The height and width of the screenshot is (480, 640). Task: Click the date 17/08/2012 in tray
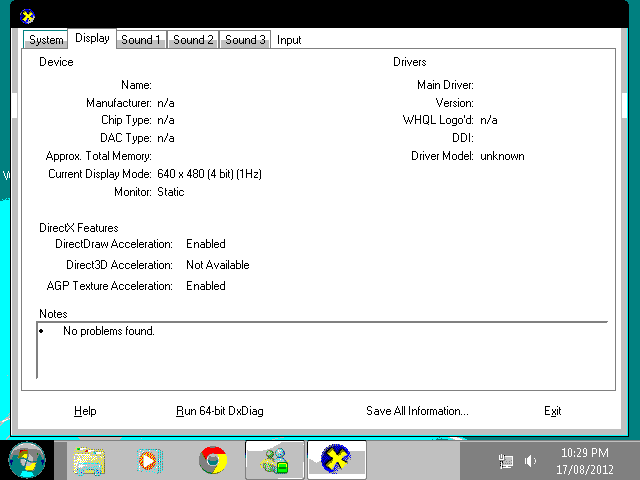click(x=584, y=469)
